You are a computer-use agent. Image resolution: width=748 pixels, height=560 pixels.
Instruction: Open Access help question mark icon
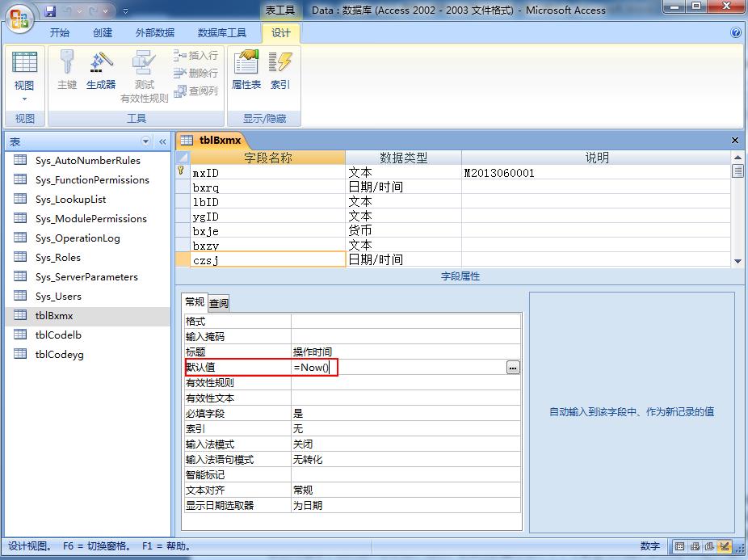point(736,32)
